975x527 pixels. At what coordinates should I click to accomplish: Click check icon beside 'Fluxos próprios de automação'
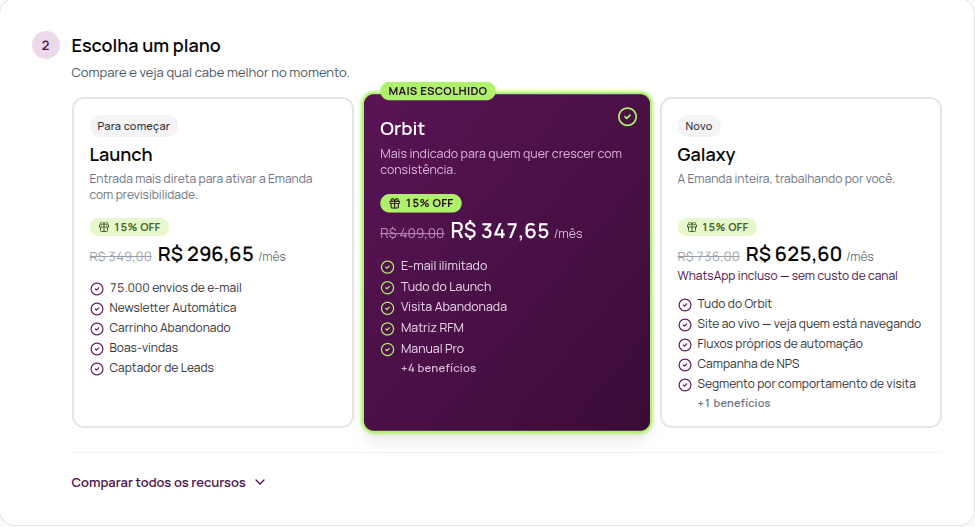pyautogui.click(x=685, y=345)
